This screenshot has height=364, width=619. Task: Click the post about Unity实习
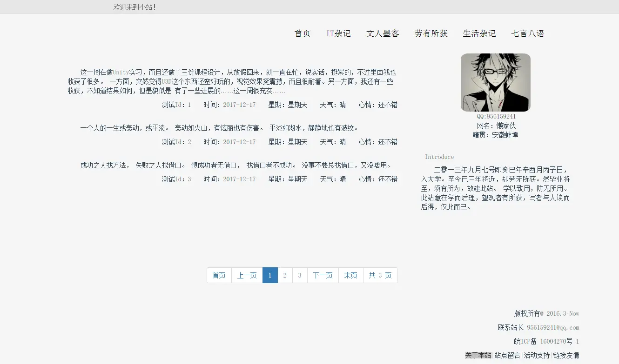[232, 81]
